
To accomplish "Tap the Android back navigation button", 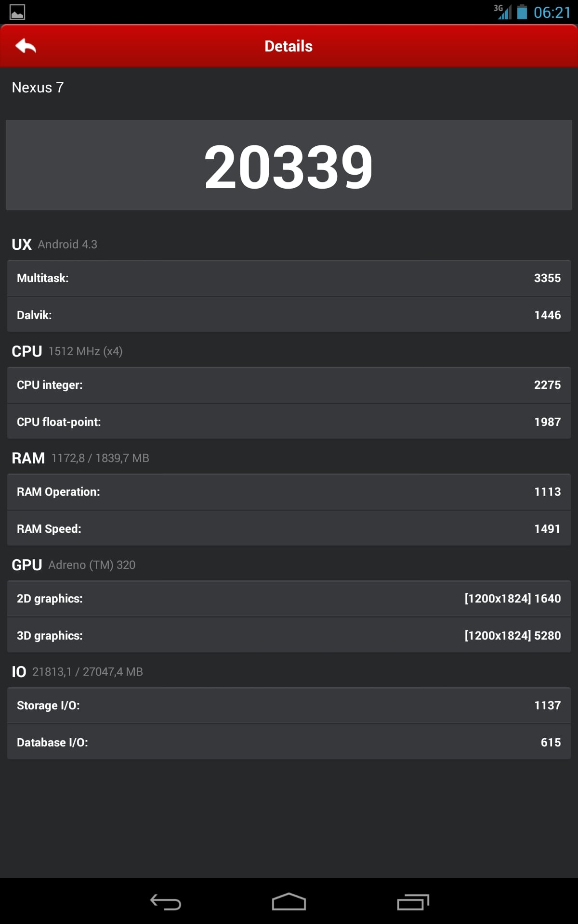I will point(166,902).
